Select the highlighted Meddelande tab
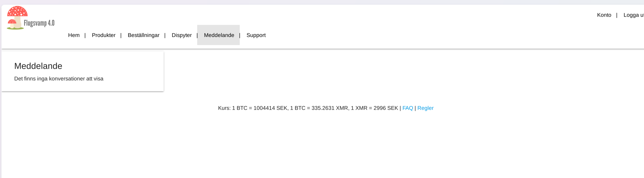The width and height of the screenshot is (644, 178). point(219,35)
